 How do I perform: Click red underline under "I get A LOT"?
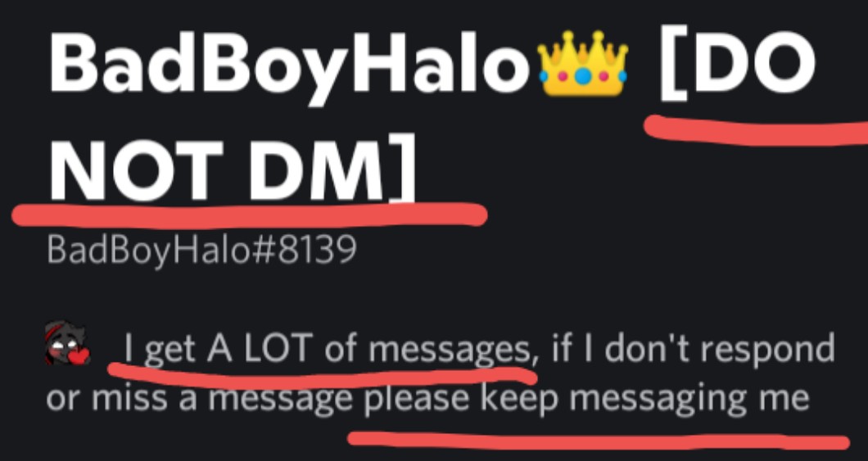coord(322,375)
